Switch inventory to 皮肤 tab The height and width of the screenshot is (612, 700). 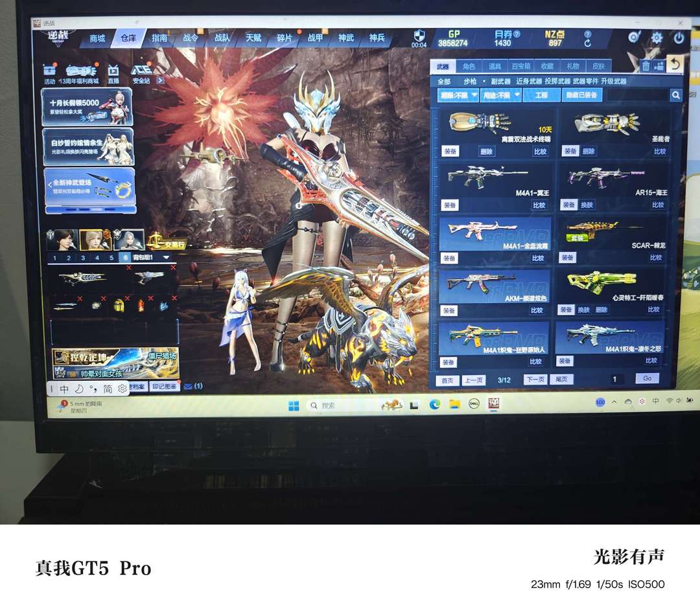[599, 67]
